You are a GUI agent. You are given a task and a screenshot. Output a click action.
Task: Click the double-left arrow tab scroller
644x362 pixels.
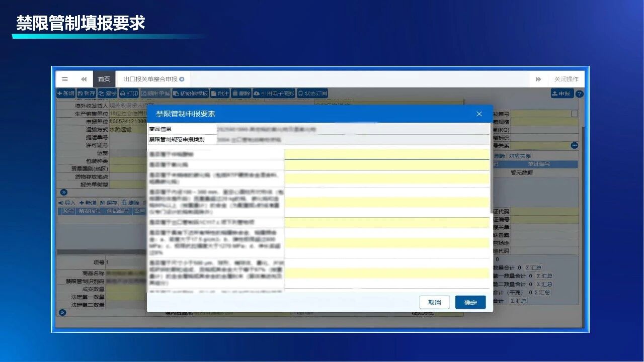[x=84, y=79]
